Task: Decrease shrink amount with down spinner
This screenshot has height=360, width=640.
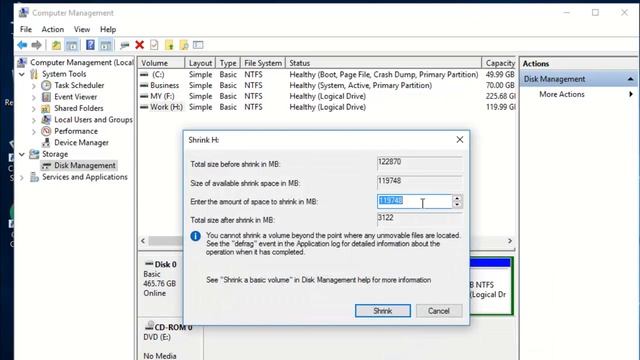Action: coord(457,204)
